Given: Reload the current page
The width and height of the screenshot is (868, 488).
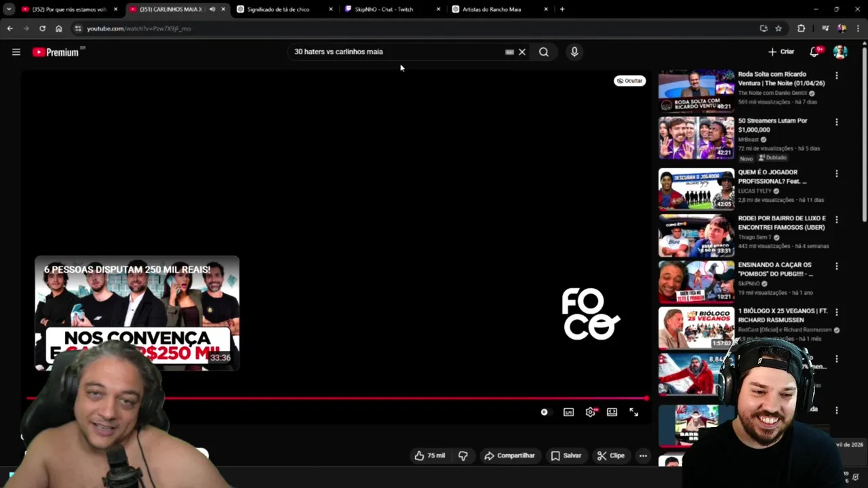Looking at the screenshot, I should [x=42, y=28].
